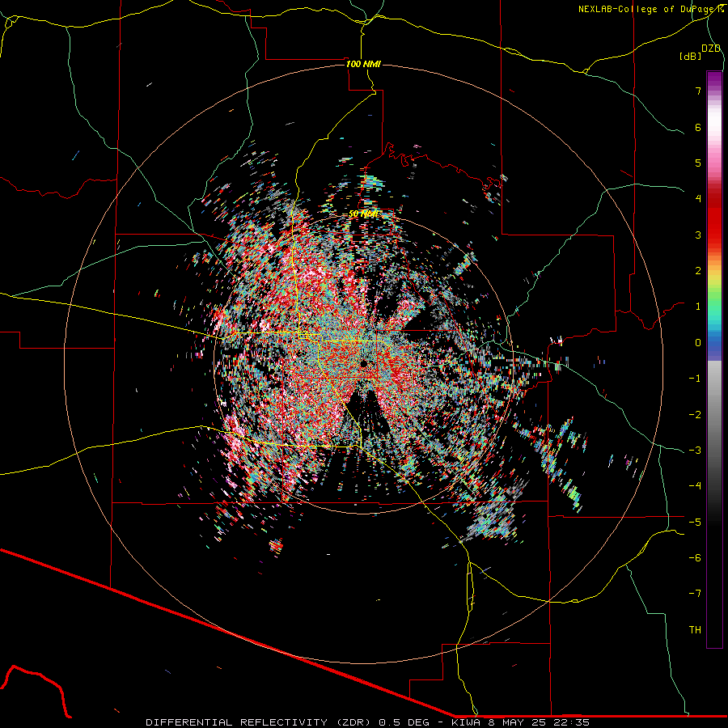Select the -7 dB scale label

point(695,594)
